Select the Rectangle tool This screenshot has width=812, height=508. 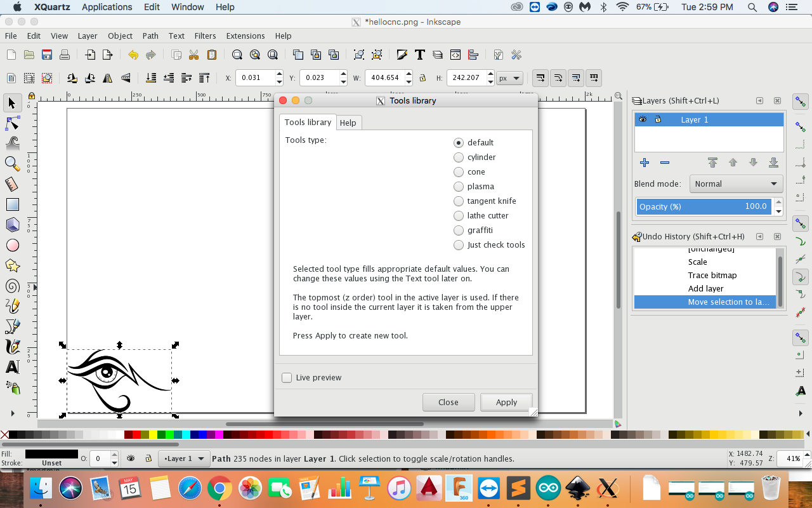tap(12, 204)
